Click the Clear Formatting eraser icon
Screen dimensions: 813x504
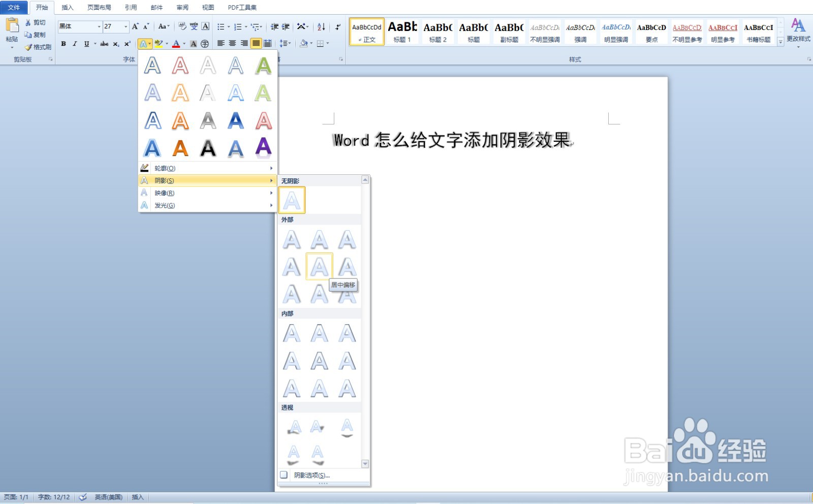(x=182, y=26)
